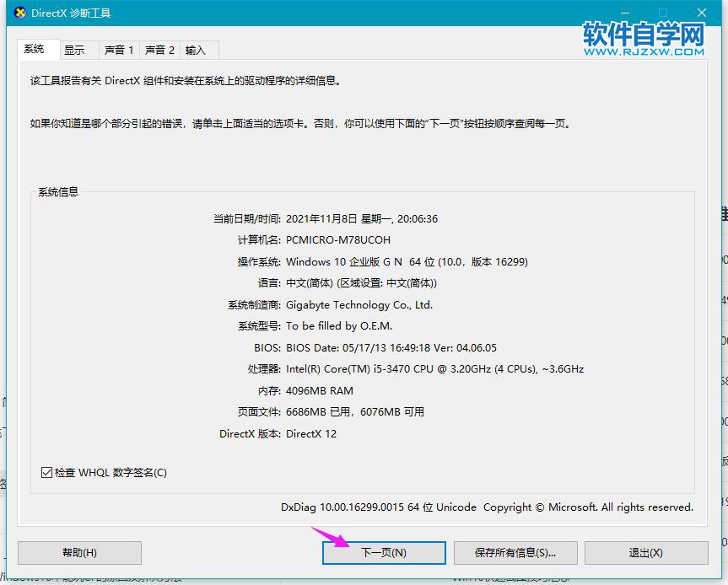
Task: Click the Intel Core i5-3470 processor text
Action: tap(434, 369)
